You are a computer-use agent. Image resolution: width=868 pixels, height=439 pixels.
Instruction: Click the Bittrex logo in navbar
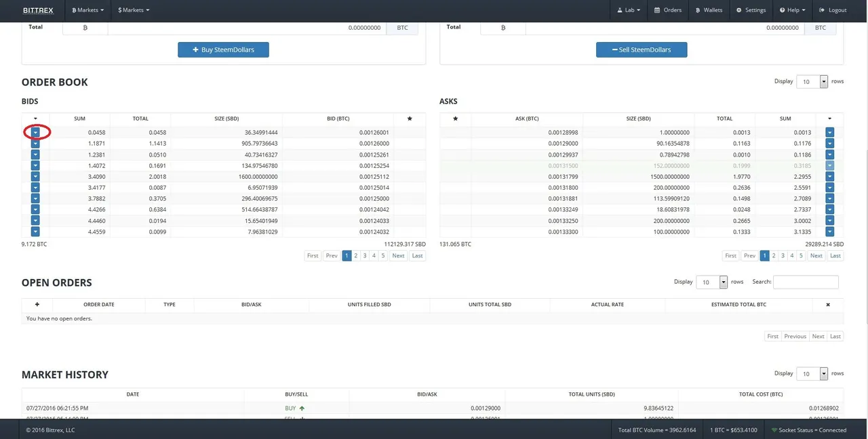(x=40, y=10)
